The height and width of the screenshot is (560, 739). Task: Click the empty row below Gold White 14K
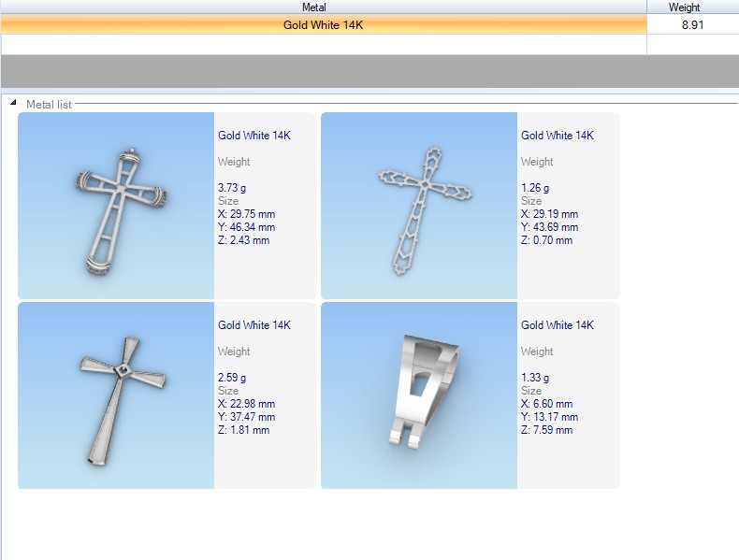pyautogui.click(x=323, y=44)
